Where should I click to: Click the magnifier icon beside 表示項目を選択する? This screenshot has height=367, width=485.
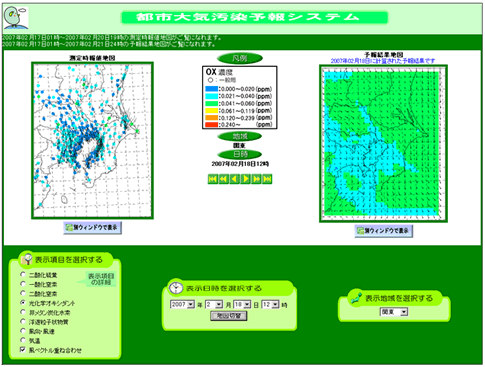click(x=27, y=259)
